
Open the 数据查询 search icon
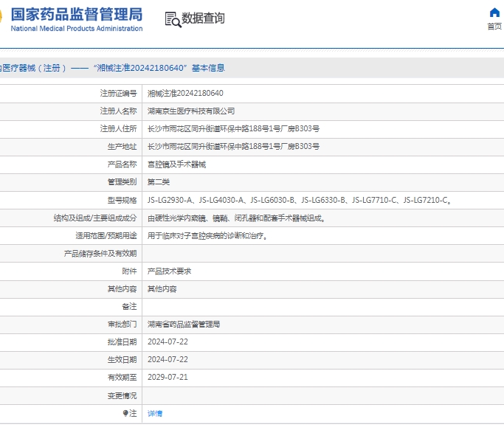tap(173, 19)
